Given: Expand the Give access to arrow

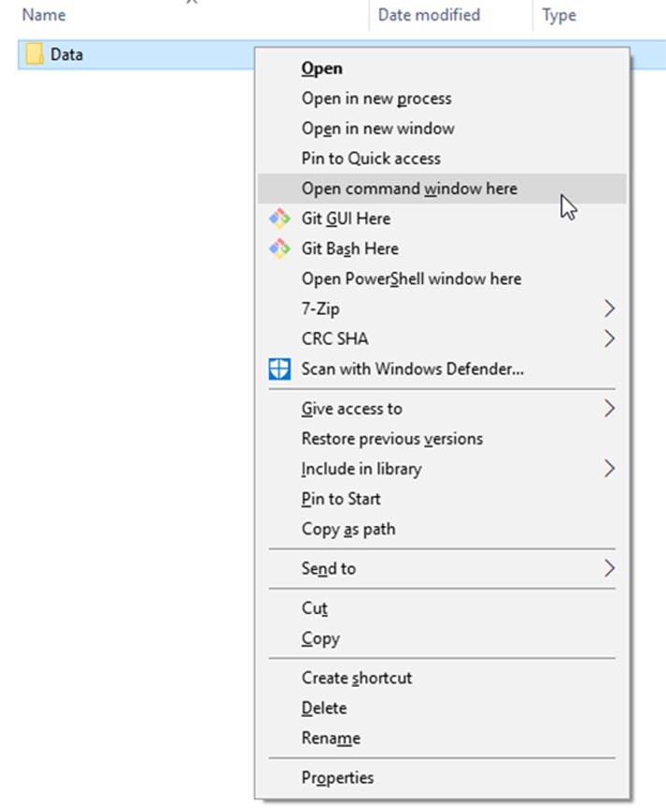Looking at the screenshot, I should point(609,408).
